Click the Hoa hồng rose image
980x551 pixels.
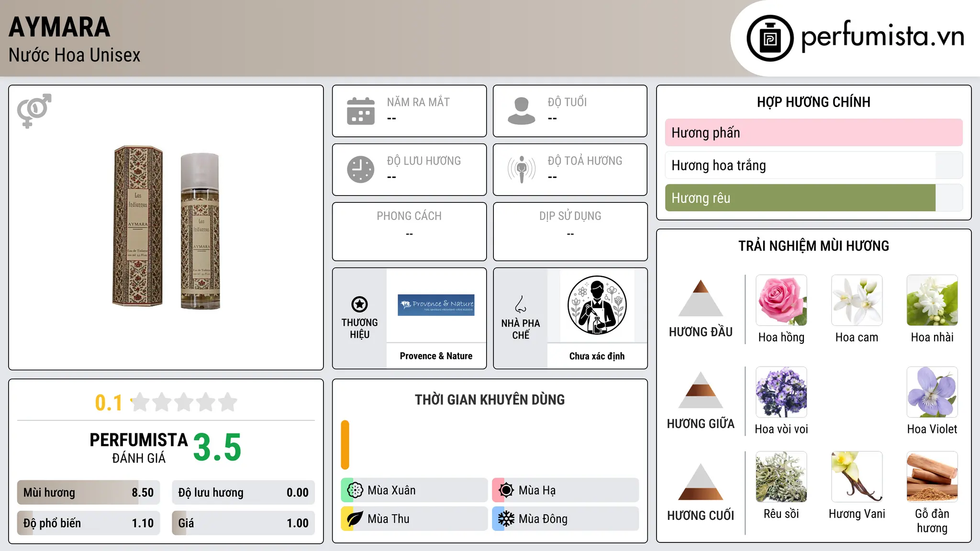pos(781,300)
